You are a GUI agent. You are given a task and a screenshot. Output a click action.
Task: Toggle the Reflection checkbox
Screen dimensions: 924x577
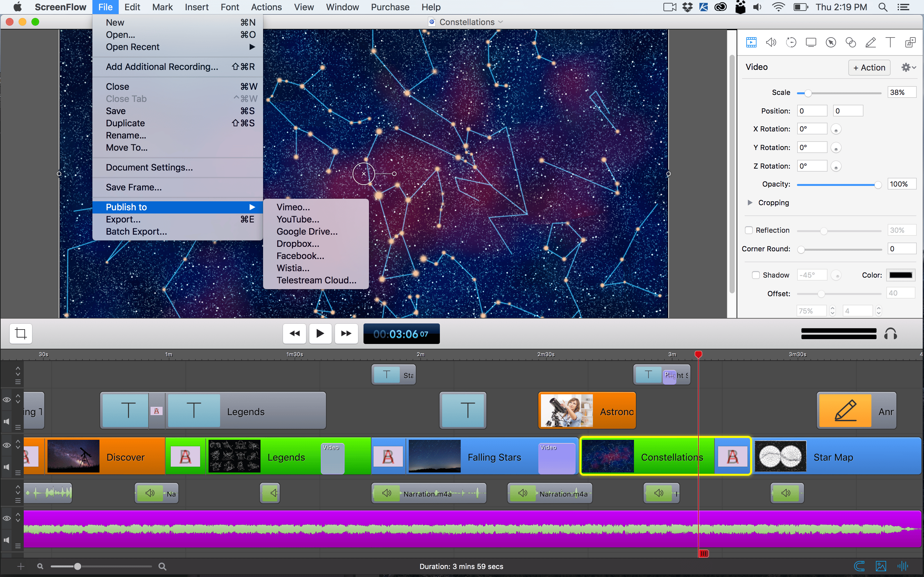pos(749,230)
